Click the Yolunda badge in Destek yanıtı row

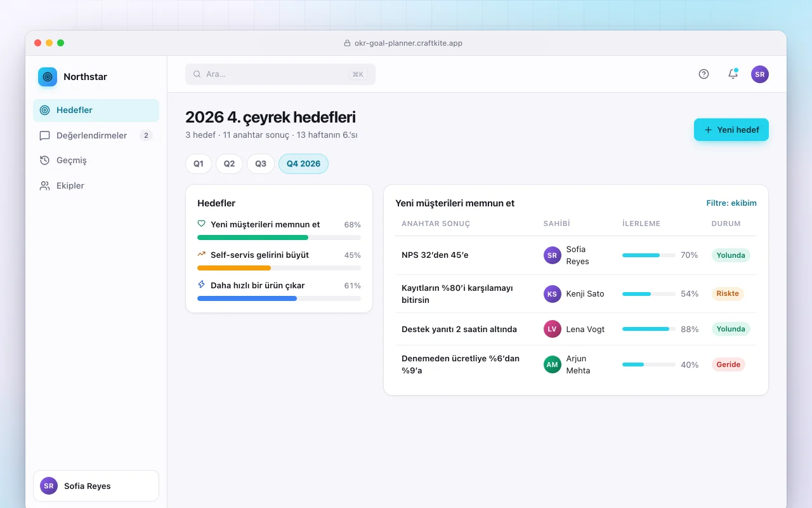pyautogui.click(x=731, y=329)
